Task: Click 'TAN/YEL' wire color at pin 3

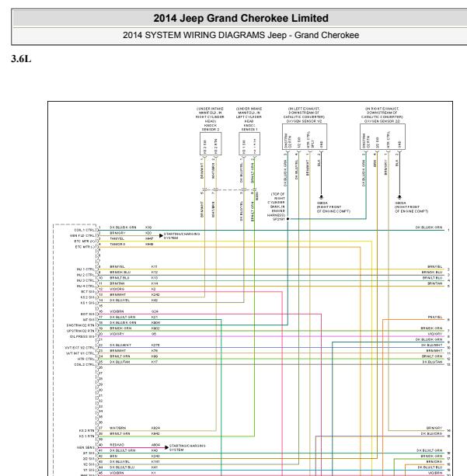Action: pos(117,238)
